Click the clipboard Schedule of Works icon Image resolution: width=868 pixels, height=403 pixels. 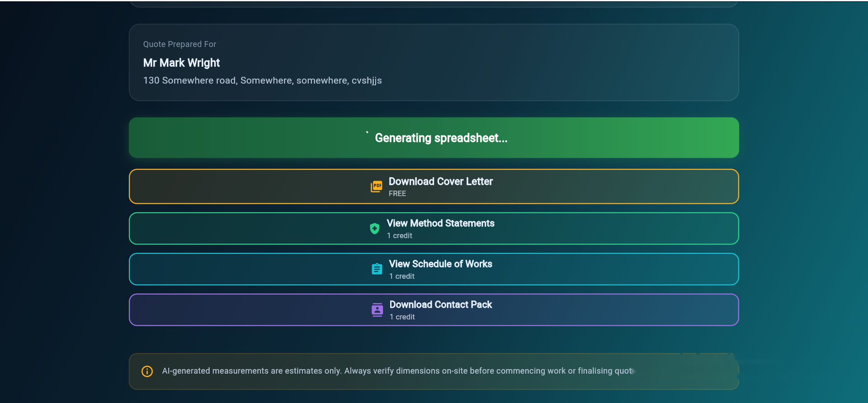377,269
